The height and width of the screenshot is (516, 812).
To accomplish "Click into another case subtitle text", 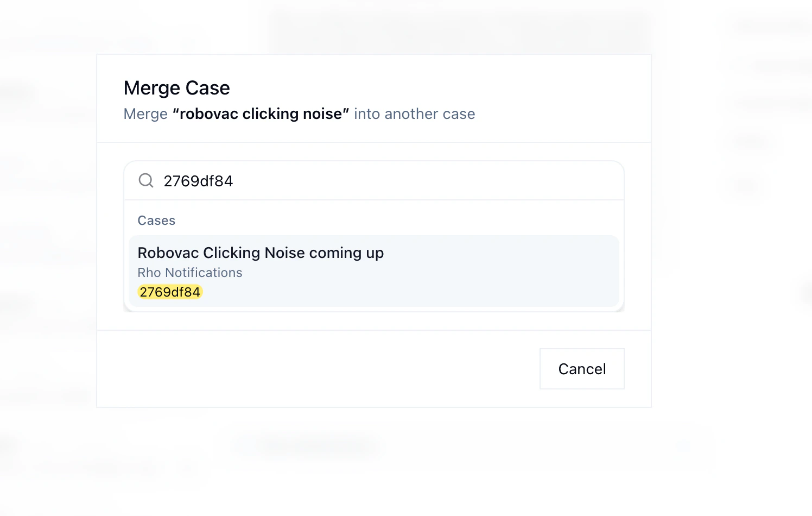I will tap(414, 114).
